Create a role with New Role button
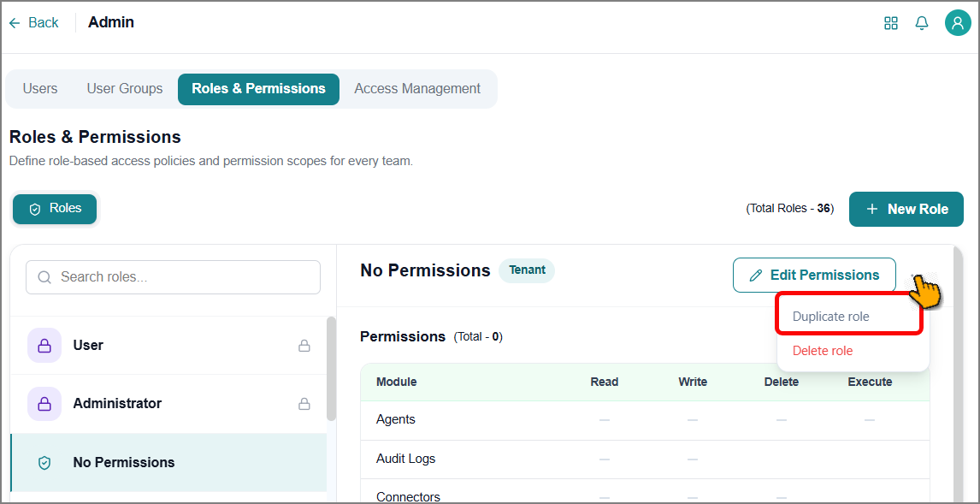Viewport: 980px width, 504px height. [906, 209]
